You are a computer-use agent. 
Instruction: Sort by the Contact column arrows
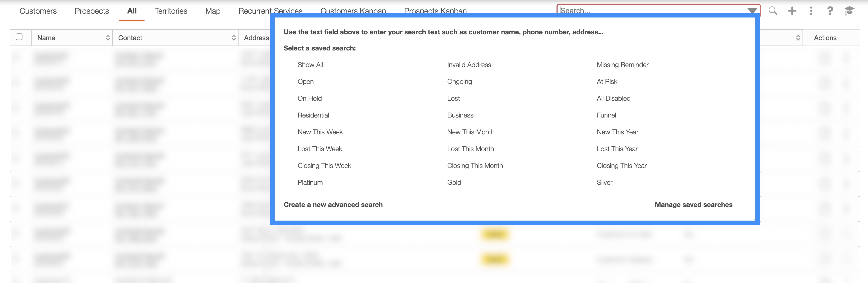(x=234, y=38)
